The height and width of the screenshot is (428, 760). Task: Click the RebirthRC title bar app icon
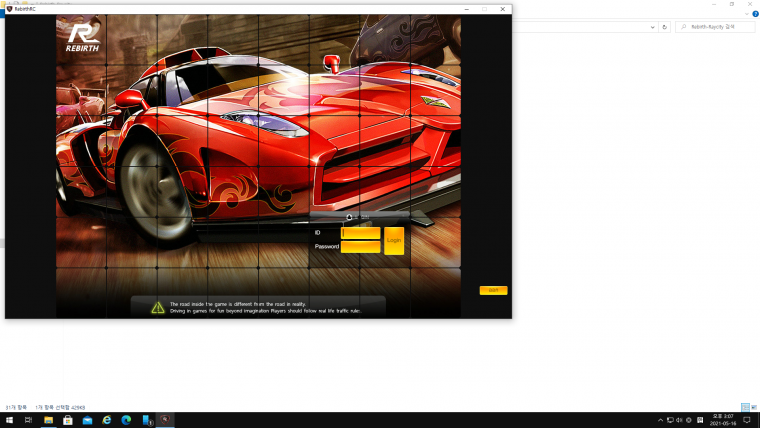click(9, 9)
